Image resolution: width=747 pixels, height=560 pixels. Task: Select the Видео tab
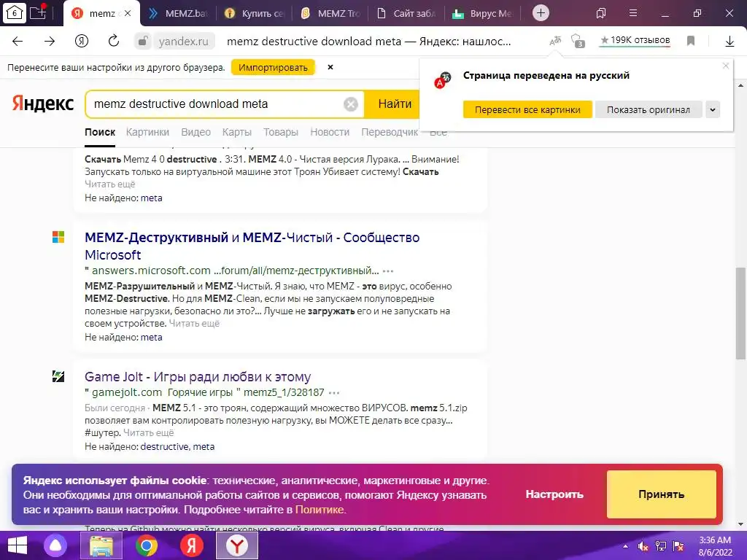pyautogui.click(x=196, y=132)
